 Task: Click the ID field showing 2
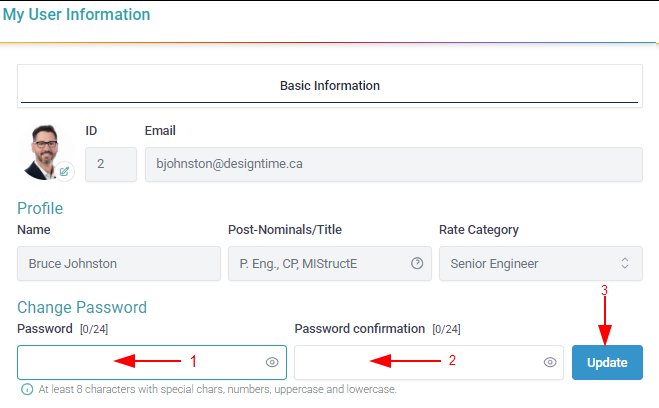(x=111, y=164)
